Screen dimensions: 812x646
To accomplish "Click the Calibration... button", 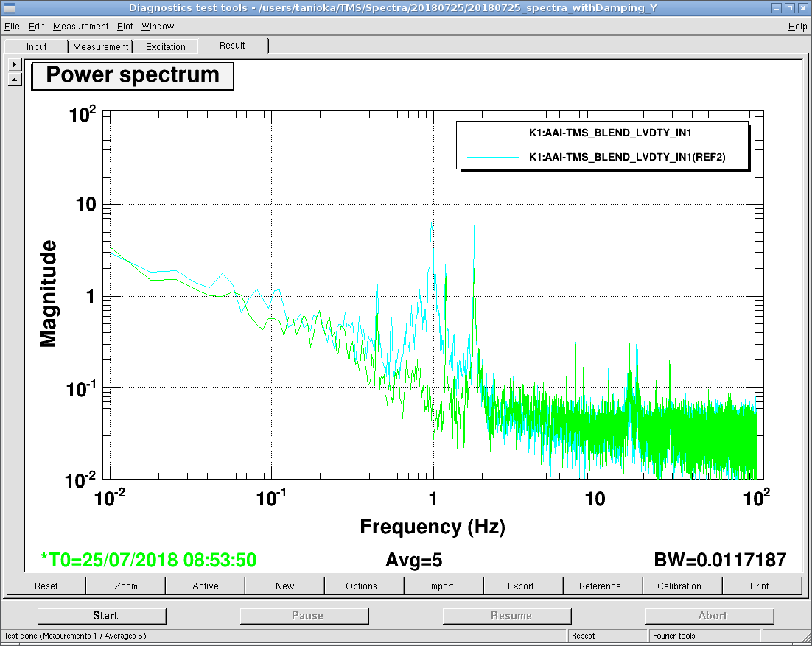I will click(682, 586).
